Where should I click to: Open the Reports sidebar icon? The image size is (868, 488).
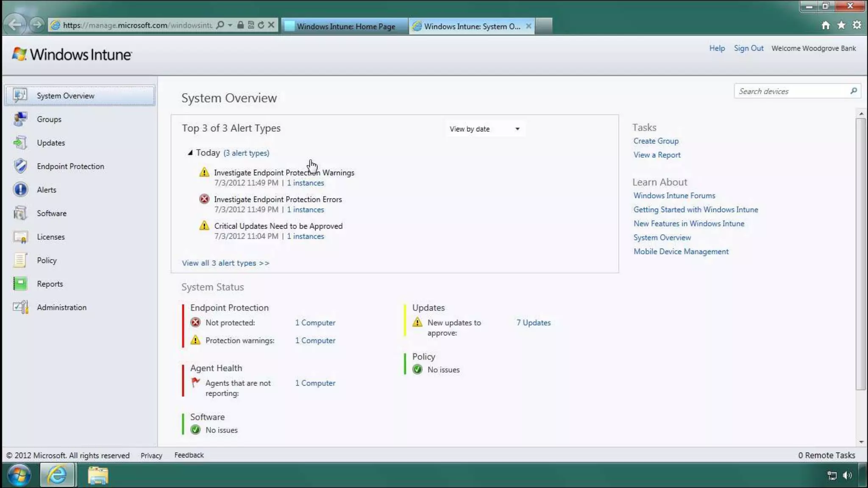20,283
